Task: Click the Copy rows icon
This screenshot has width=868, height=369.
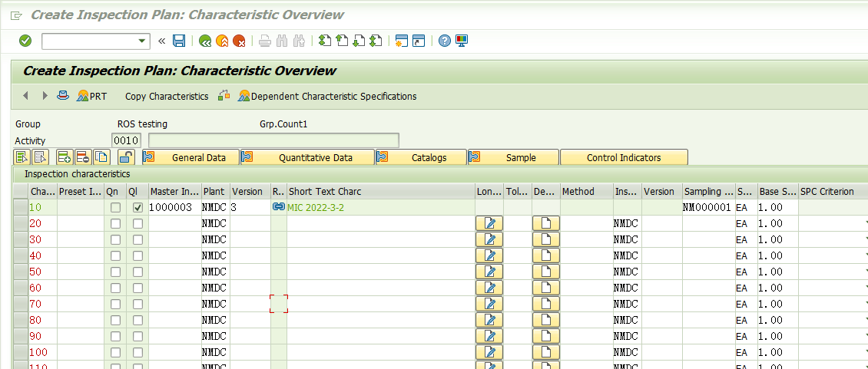Action: (101, 157)
